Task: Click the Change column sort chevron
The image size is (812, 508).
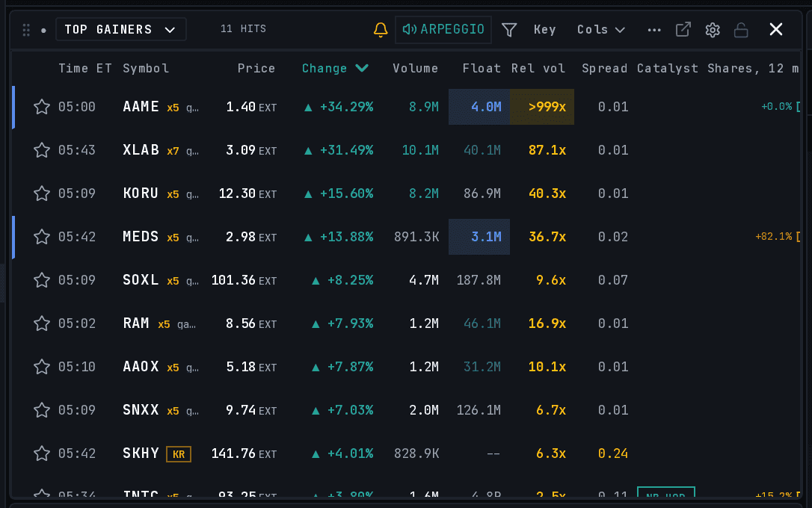Action: pyautogui.click(x=362, y=68)
